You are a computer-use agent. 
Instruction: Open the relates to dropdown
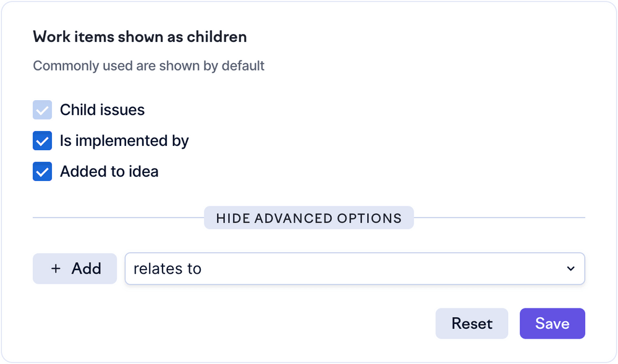[355, 269]
